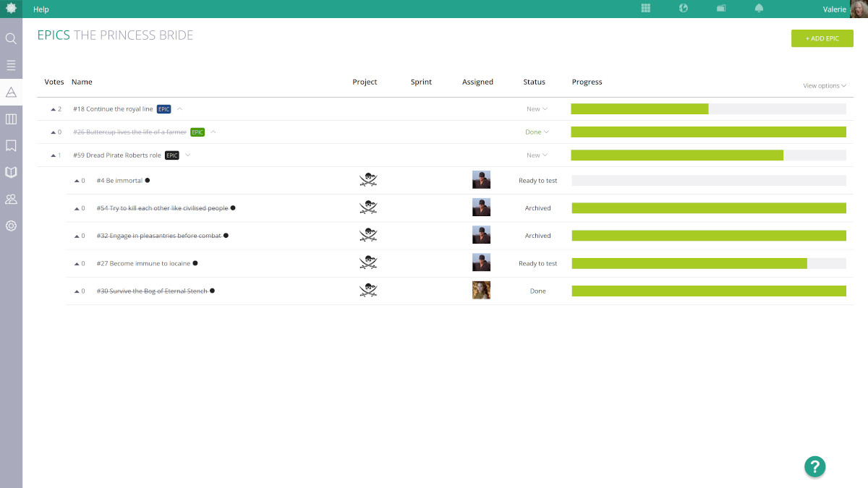Click the Ready to test status of #4

pos(538,181)
